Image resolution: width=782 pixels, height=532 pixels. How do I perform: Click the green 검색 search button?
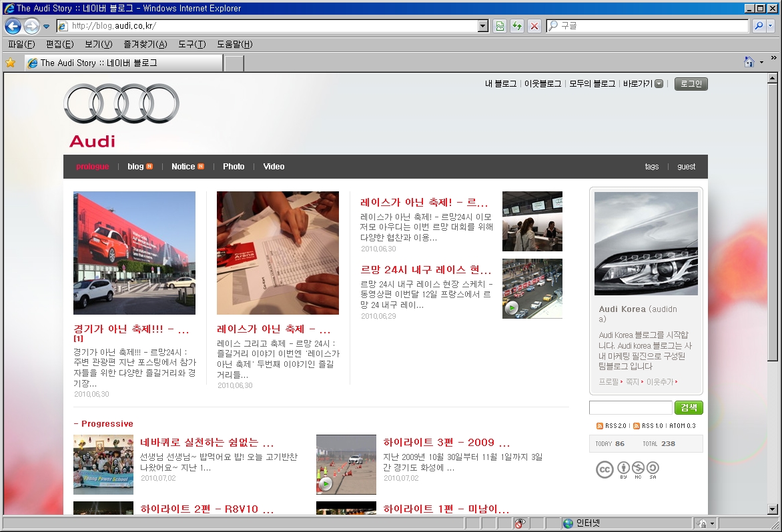tap(688, 407)
